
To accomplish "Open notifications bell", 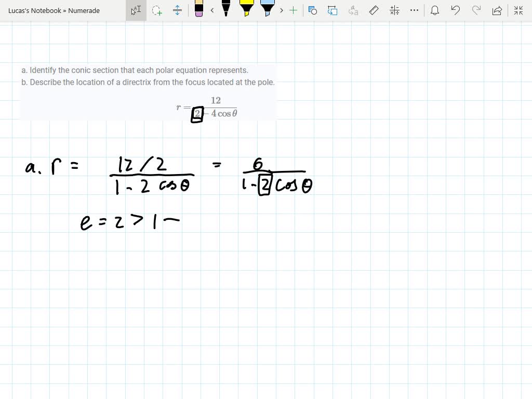I will [435, 10].
